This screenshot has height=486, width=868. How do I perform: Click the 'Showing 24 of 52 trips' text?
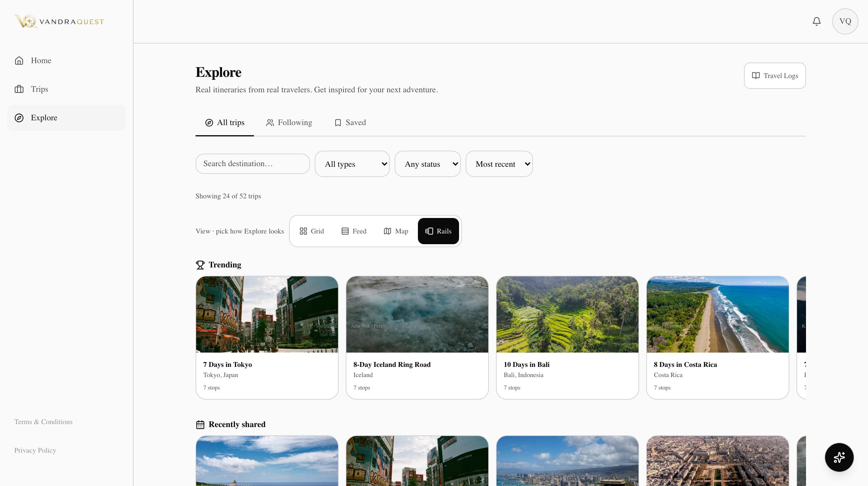point(228,196)
